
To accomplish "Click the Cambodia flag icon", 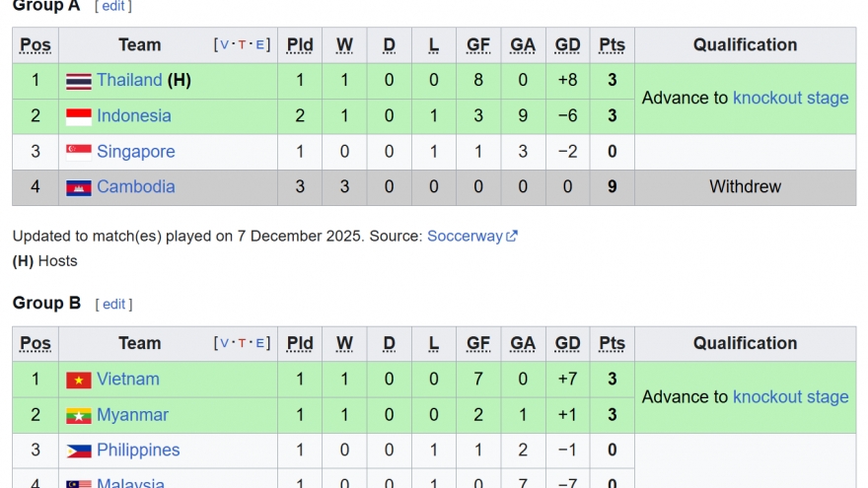I will click(79, 187).
